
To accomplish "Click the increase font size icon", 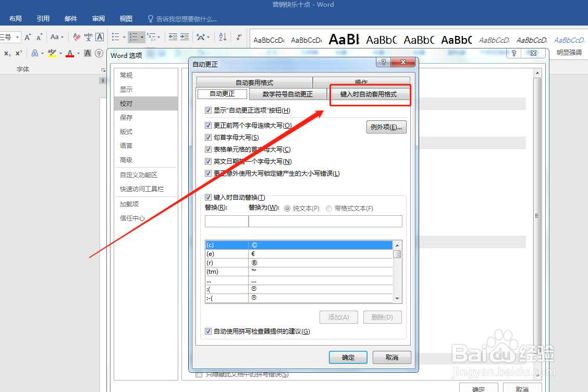I will [x=28, y=37].
